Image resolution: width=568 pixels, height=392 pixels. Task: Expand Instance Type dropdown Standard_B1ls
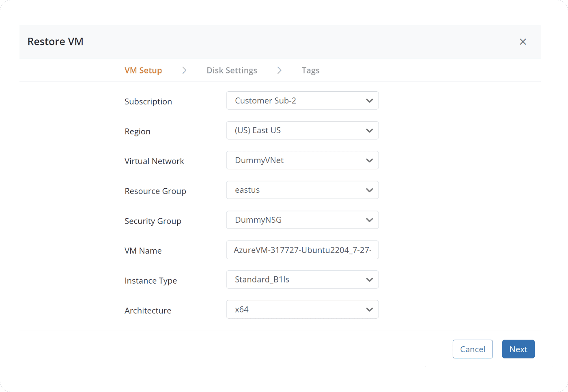[302, 280]
